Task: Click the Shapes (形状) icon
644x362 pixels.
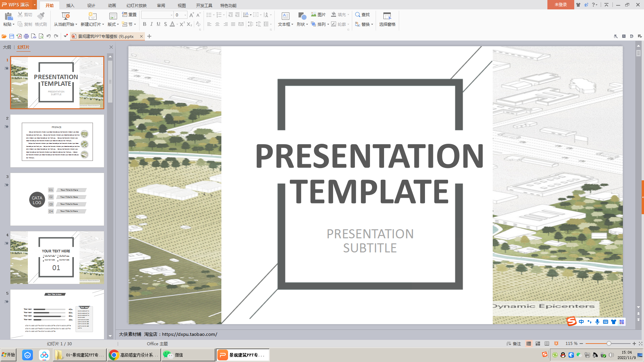Action: (302, 16)
